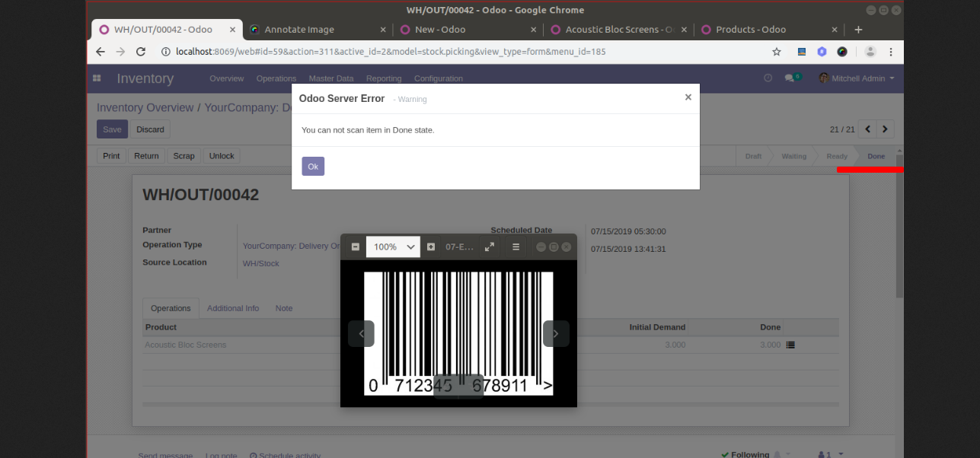Image resolution: width=980 pixels, height=458 pixels.
Task: Go to previous record in pager
Action: pyautogui.click(x=867, y=129)
